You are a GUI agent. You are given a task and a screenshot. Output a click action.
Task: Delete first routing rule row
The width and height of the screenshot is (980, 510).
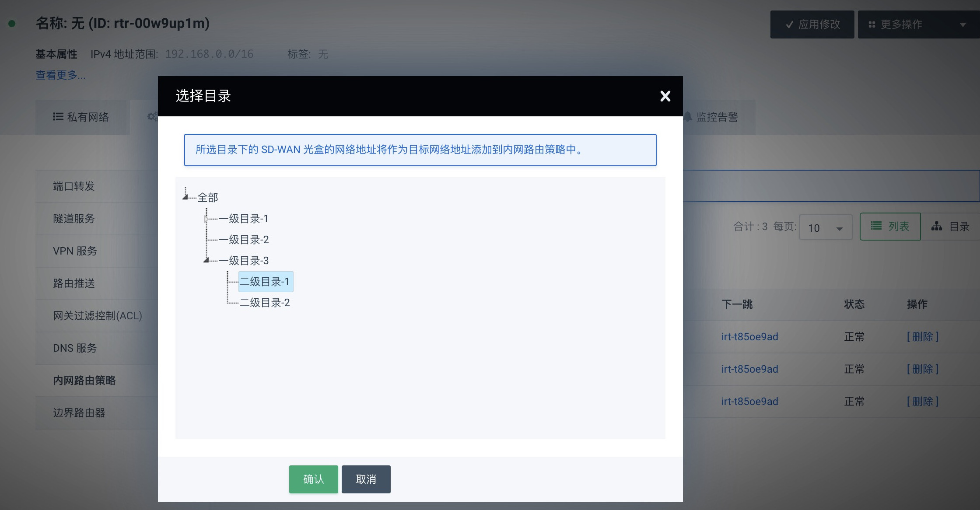pos(923,337)
